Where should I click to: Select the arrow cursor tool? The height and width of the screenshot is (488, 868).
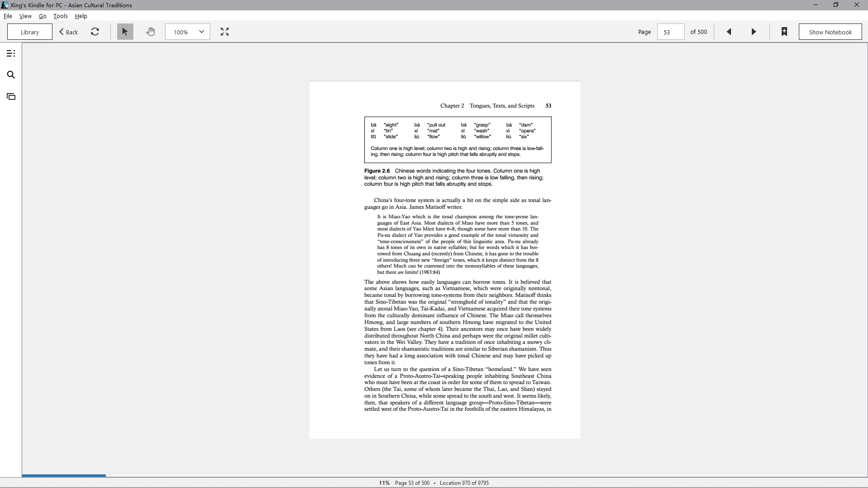point(125,32)
